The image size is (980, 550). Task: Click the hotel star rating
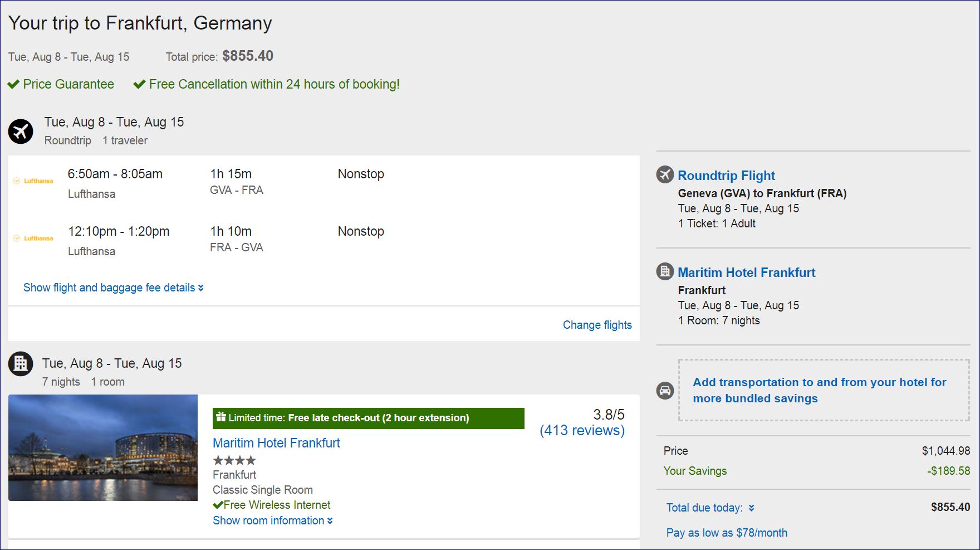click(x=234, y=460)
